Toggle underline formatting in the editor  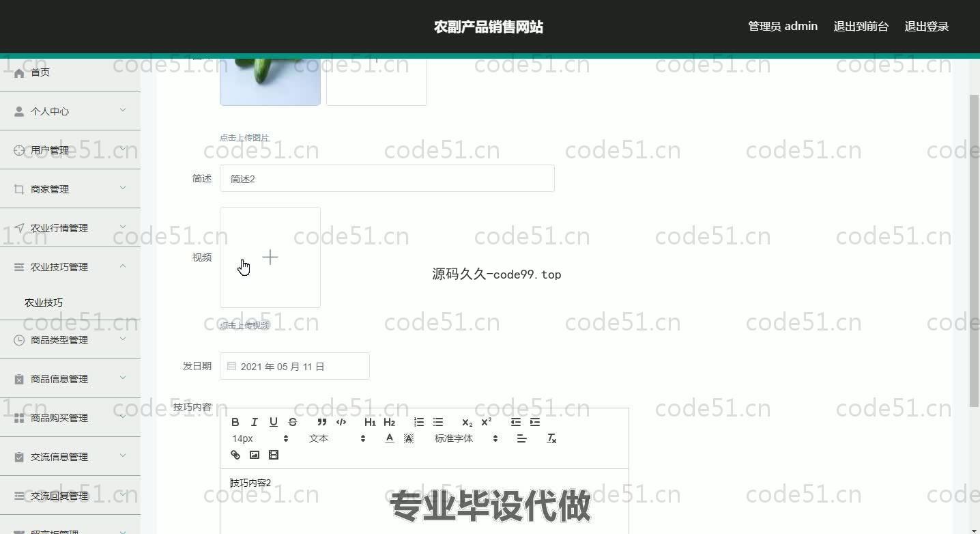(274, 422)
